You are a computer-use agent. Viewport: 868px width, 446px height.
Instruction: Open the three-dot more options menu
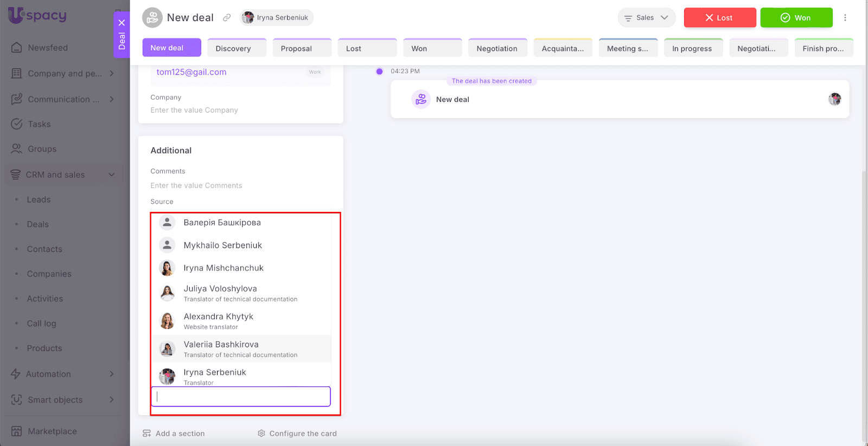pyautogui.click(x=845, y=18)
